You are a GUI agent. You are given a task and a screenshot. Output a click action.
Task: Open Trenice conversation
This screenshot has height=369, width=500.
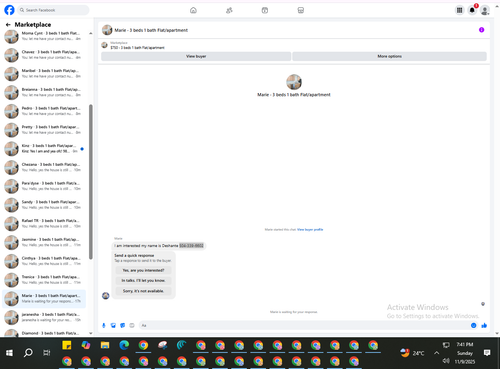click(44, 280)
